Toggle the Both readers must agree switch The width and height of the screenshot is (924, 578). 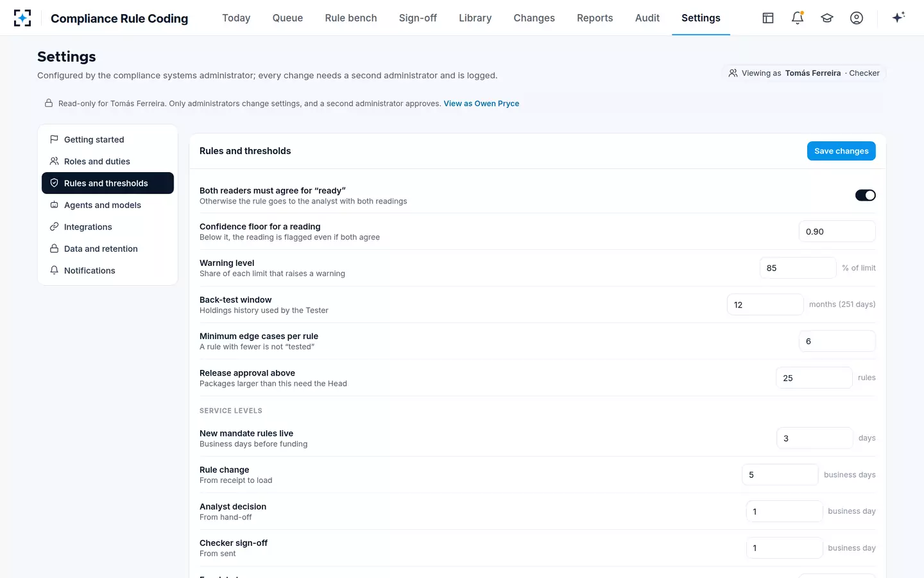click(x=865, y=195)
